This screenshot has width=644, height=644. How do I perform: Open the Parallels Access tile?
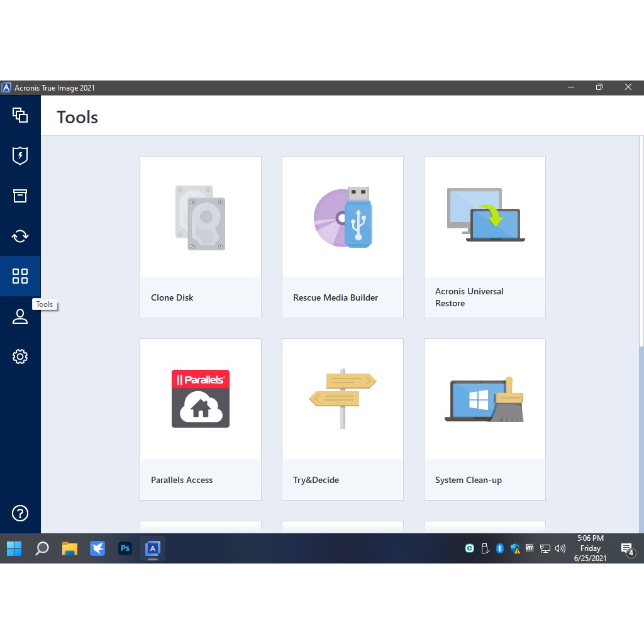tap(200, 419)
